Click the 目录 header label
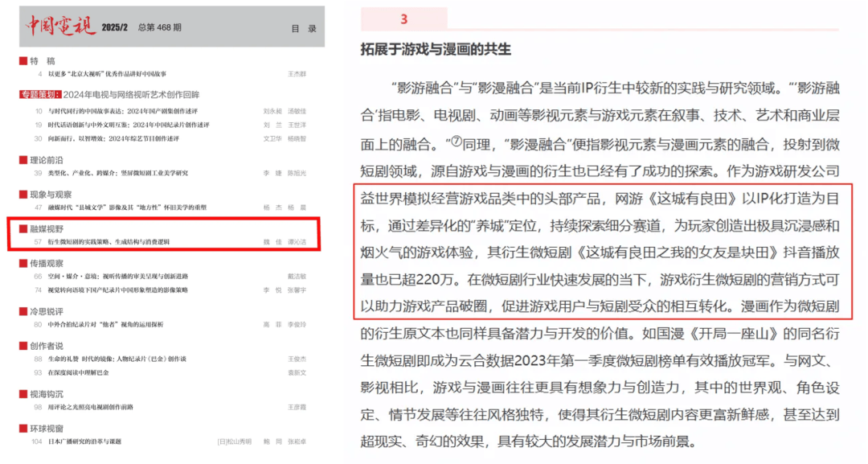The image size is (868, 464). (x=303, y=28)
